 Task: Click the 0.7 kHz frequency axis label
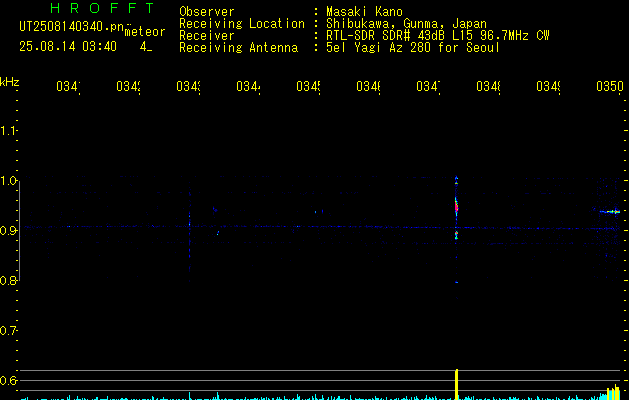[8, 331]
